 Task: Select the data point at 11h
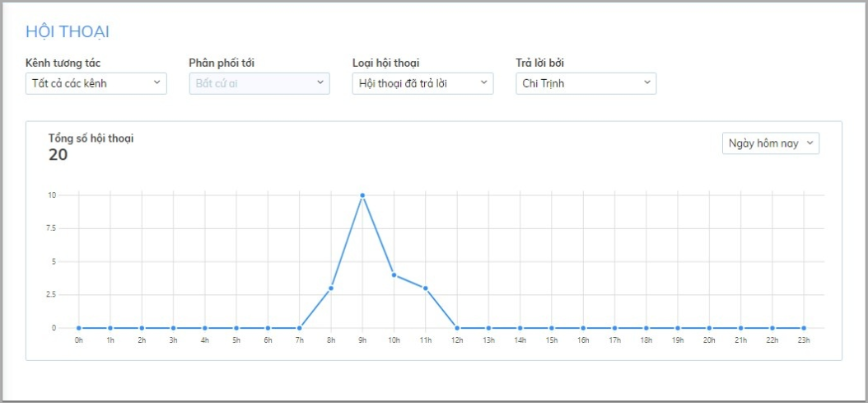(425, 288)
